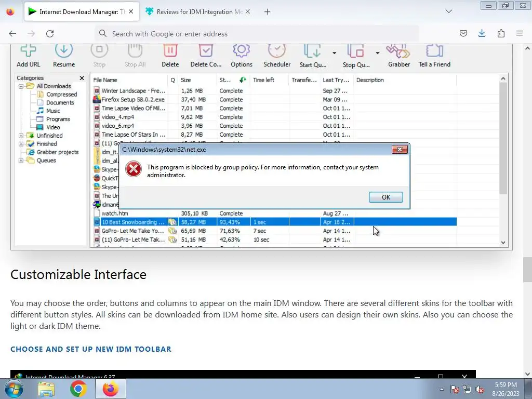Open the Stop Queue dropdown arrow

[x=377, y=53]
